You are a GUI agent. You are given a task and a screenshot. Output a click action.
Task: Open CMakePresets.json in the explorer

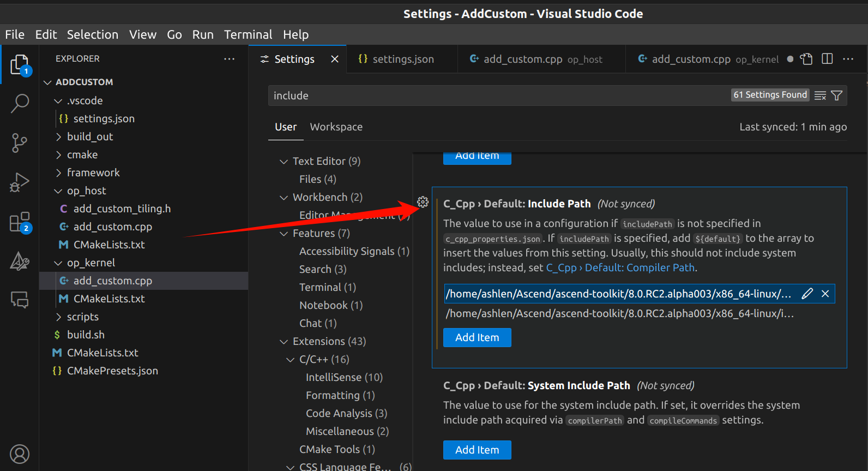[x=112, y=371]
